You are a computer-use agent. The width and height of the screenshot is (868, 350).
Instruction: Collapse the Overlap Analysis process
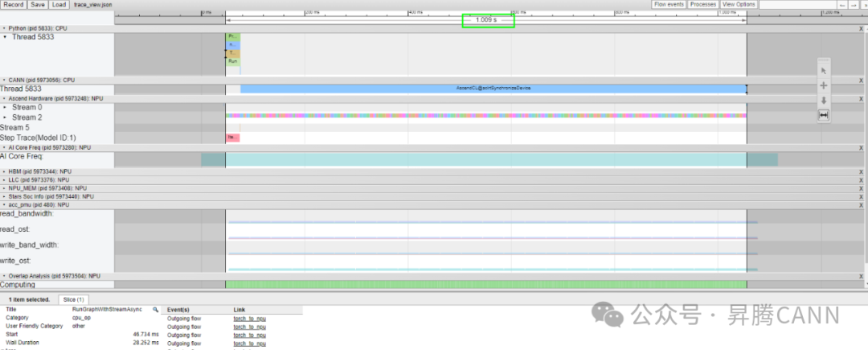pos(5,276)
